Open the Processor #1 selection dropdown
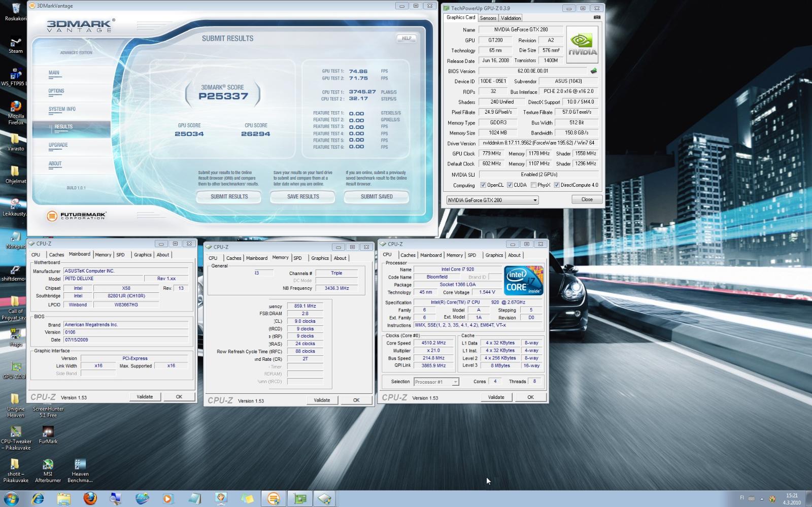The width and height of the screenshot is (812, 507). pos(436,382)
